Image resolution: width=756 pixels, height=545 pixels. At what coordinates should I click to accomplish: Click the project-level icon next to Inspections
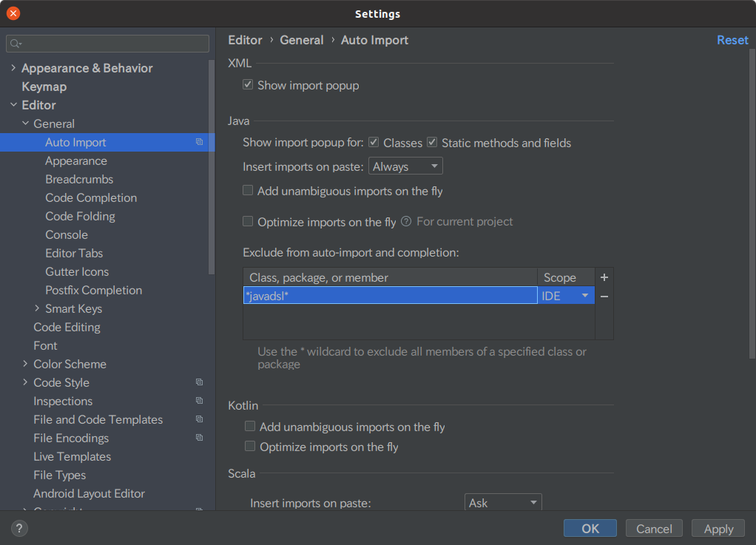pyautogui.click(x=199, y=401)
